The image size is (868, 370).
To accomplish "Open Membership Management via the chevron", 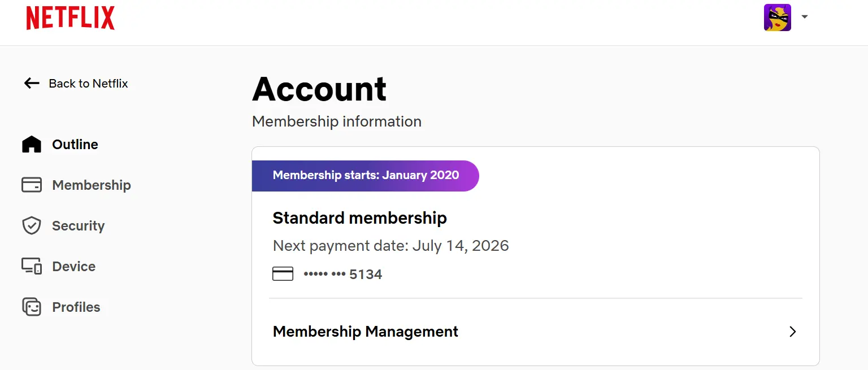I will pyautogui.click(x=792, y=332).
